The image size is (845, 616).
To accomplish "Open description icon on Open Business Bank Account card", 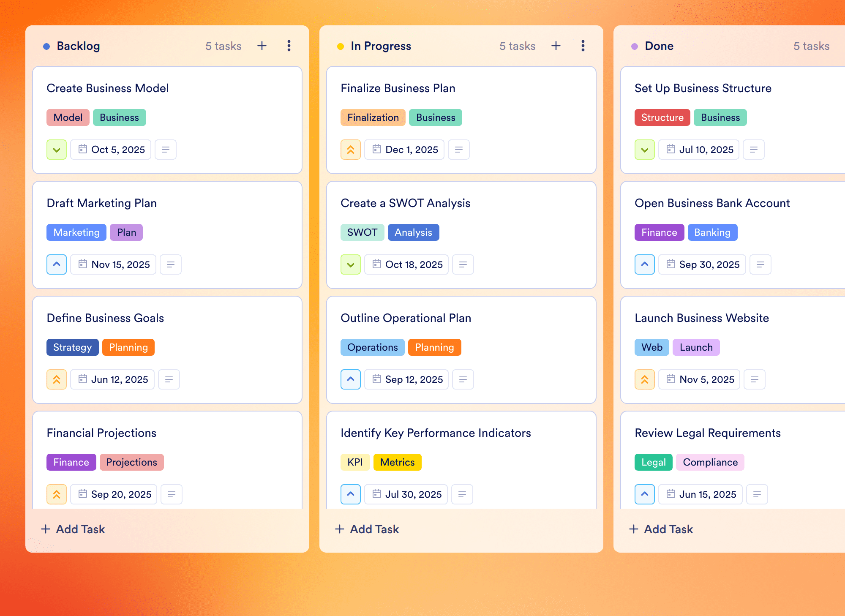I will click(x=760, y=264).
